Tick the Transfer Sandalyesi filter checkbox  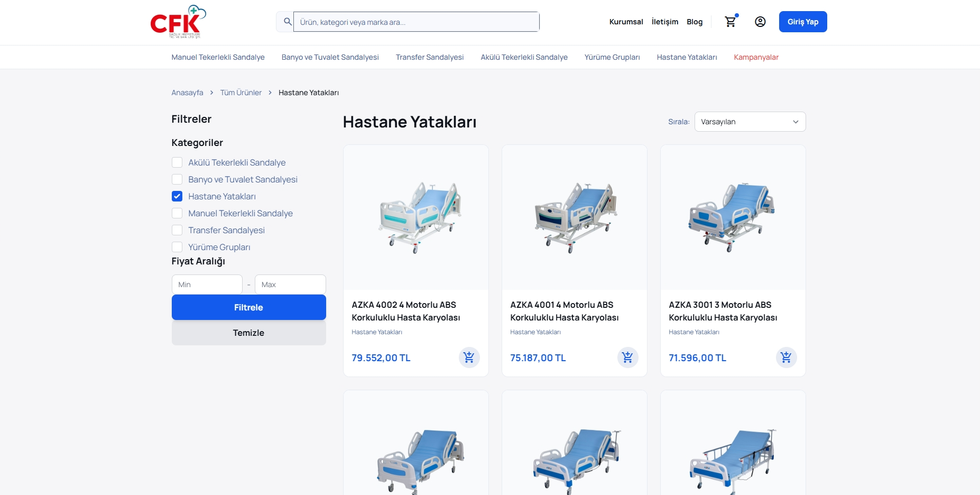tap(177, 230)
